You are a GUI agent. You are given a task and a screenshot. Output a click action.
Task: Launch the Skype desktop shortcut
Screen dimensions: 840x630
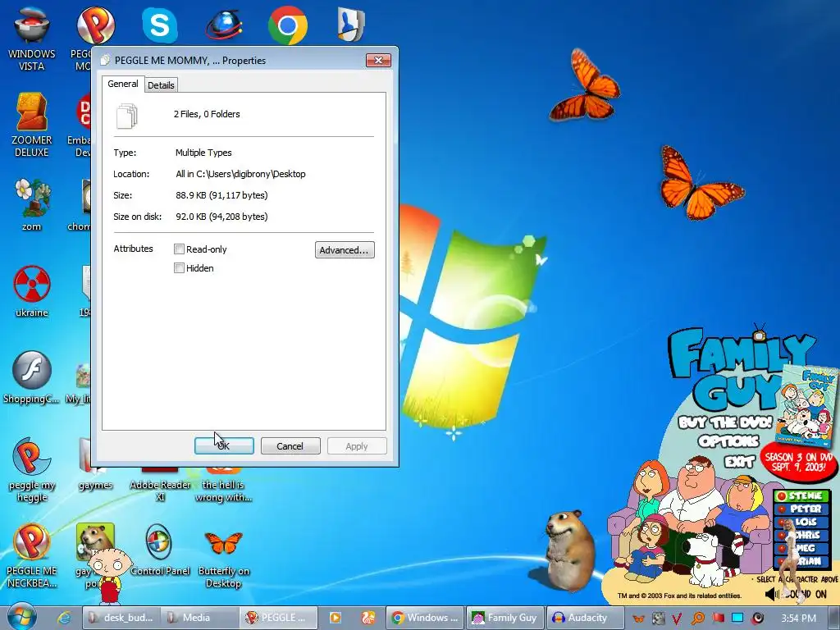[x=160, y=25]
